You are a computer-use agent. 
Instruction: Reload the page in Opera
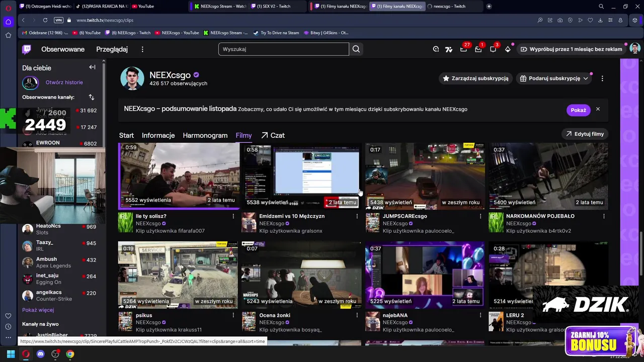coord(45,20)
